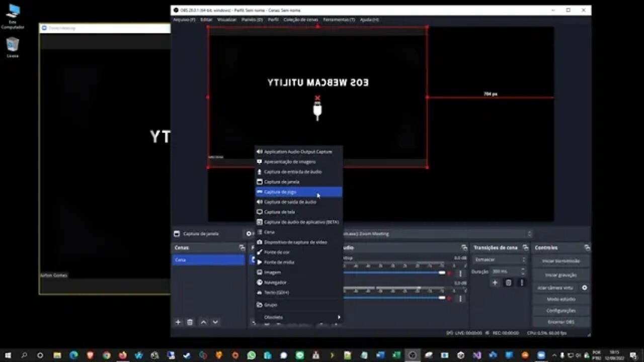
Task: Open the Ajuda menu
Action: point(370,19)
